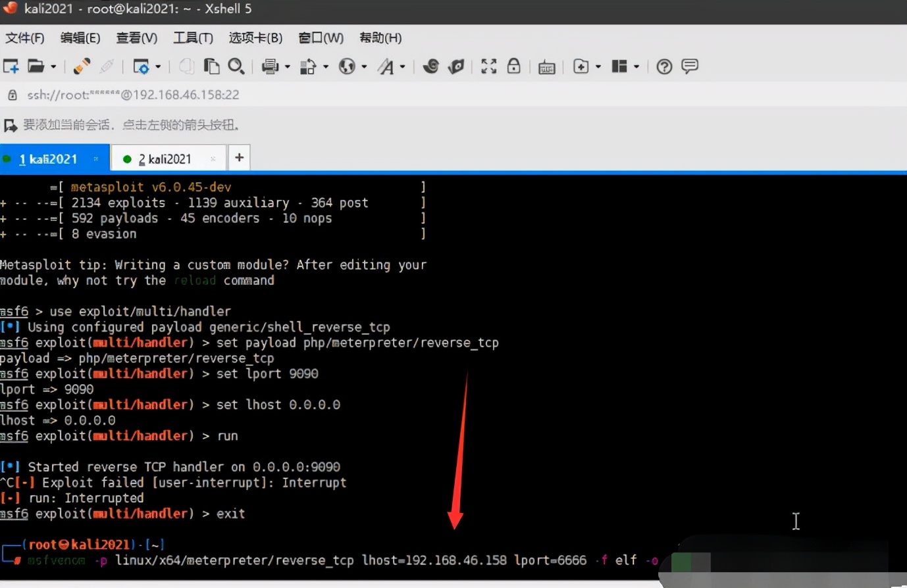Expand the new tab group dropdown arrow
907x588 pixels.
pyautogui.click(x=598, y=66)
